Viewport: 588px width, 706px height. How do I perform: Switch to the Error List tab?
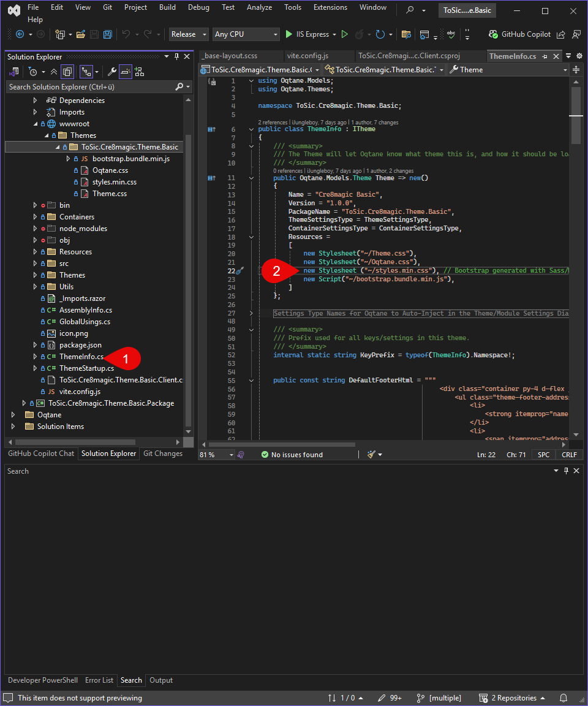tap(99, 680)
